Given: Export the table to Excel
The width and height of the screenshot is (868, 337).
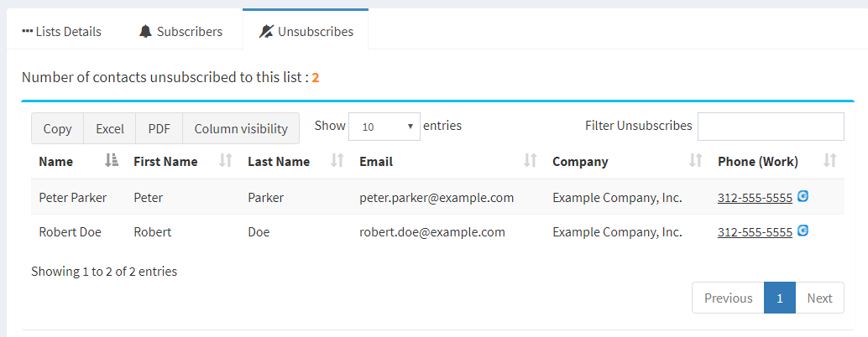Looking at the screenshot, I should (110, 129).
